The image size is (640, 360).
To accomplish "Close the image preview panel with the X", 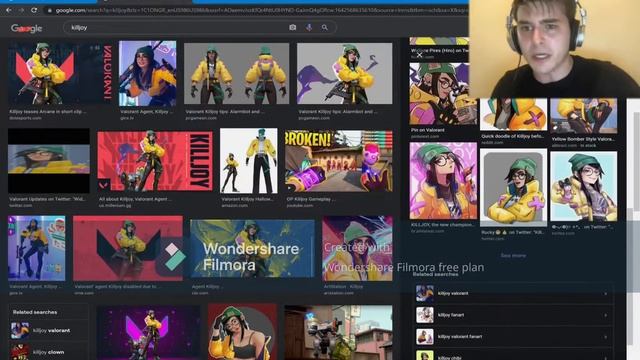I will [x=419, y=54].
